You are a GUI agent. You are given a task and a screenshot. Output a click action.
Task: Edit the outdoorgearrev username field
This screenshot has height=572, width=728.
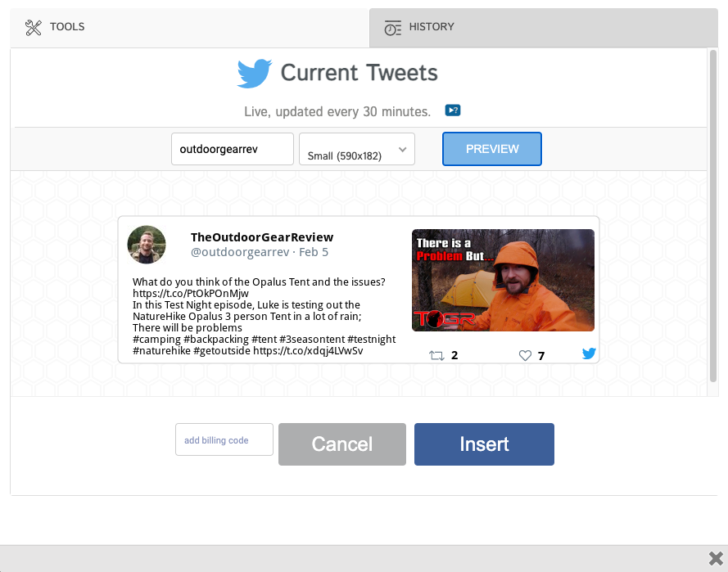pos(232,149)
